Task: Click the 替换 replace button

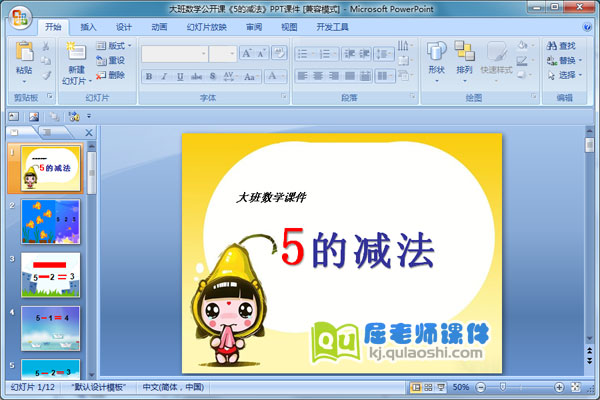Action: (x=564, y=60)
